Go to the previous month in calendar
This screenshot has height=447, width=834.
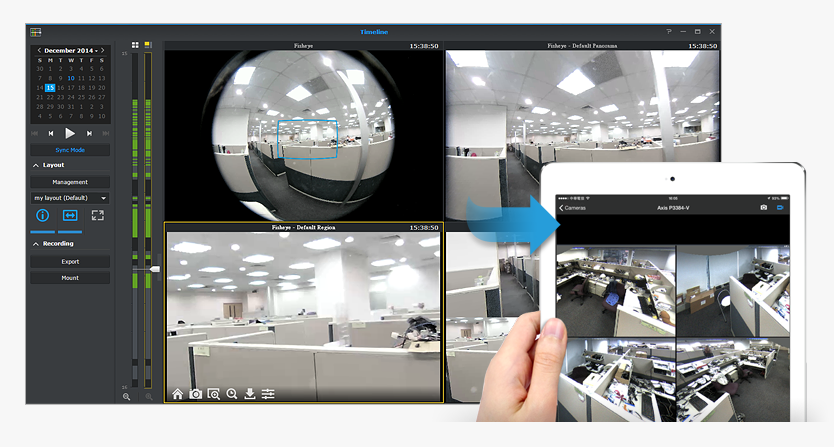point(39,51)
